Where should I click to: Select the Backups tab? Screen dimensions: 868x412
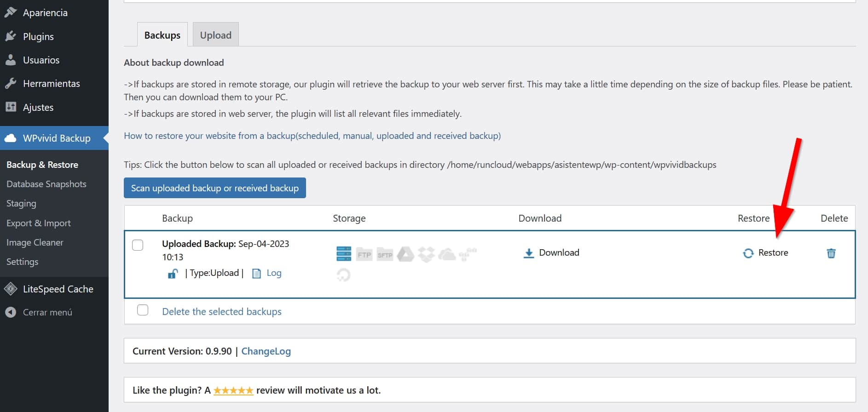click(x=162, y=35)
